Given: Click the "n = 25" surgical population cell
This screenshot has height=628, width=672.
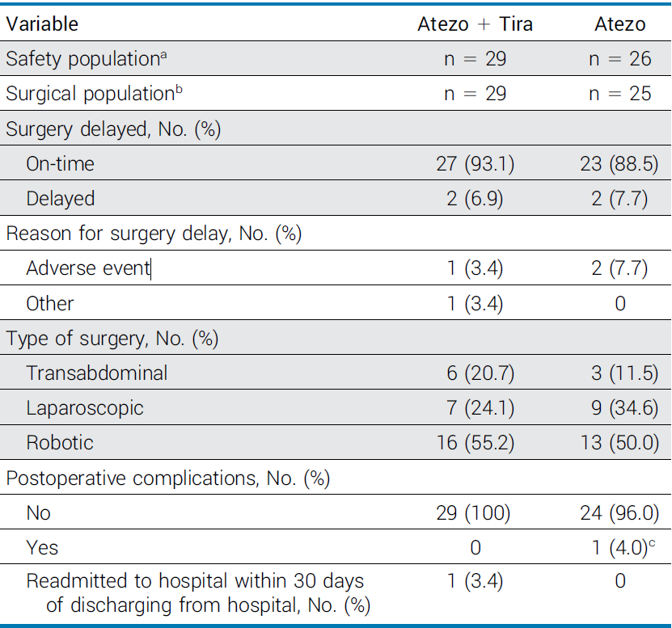Looking at the screenshot, I should point(619,94).
